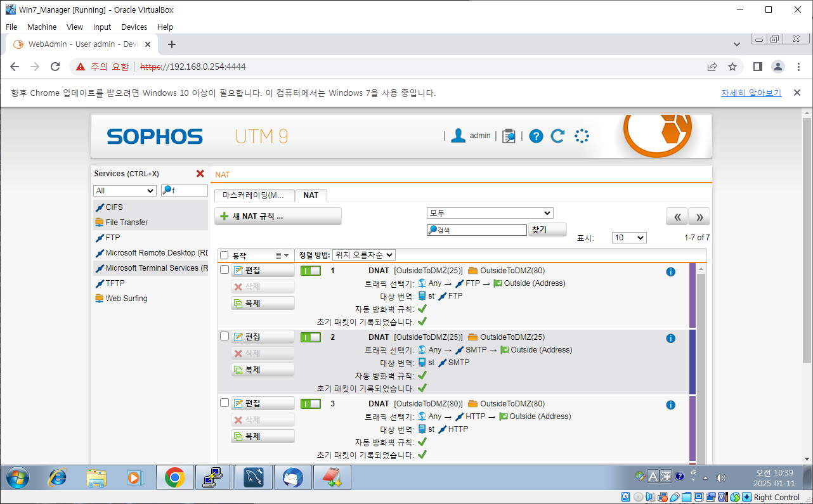The height and width of the screenshot is (504, 813).
Task: Open PuTTY from the taskbar
Action: pyautogui.click(x=212, y=477)
